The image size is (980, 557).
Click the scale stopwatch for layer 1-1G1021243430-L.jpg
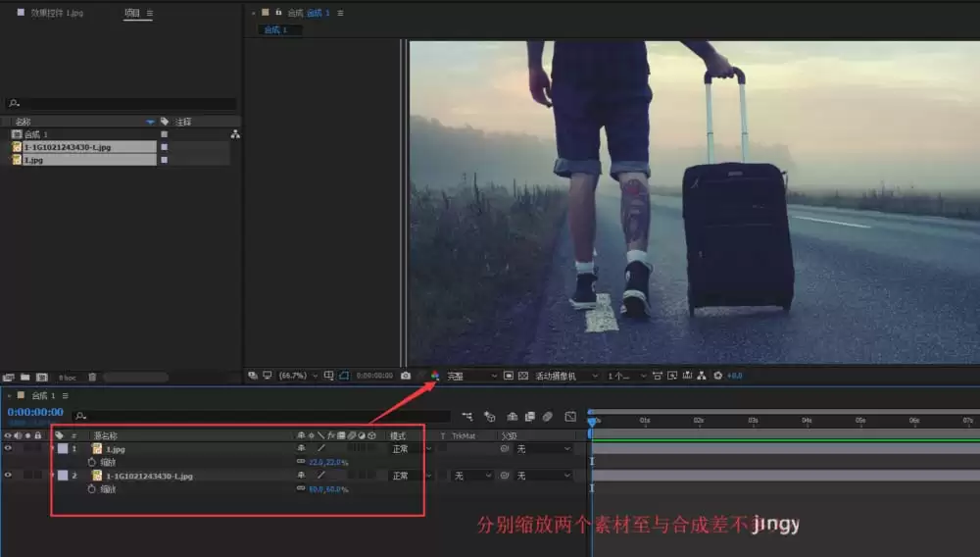[91, 489]
